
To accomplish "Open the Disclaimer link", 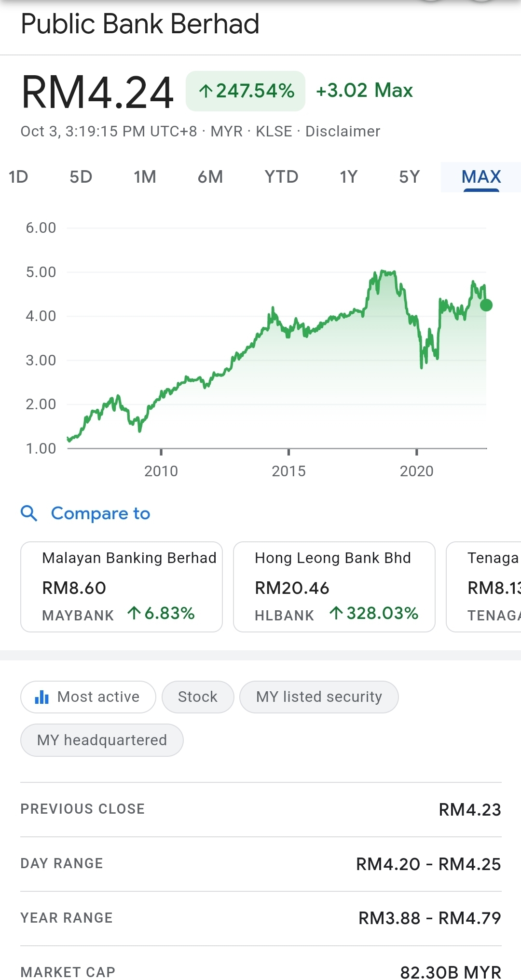I will [343, 131].
